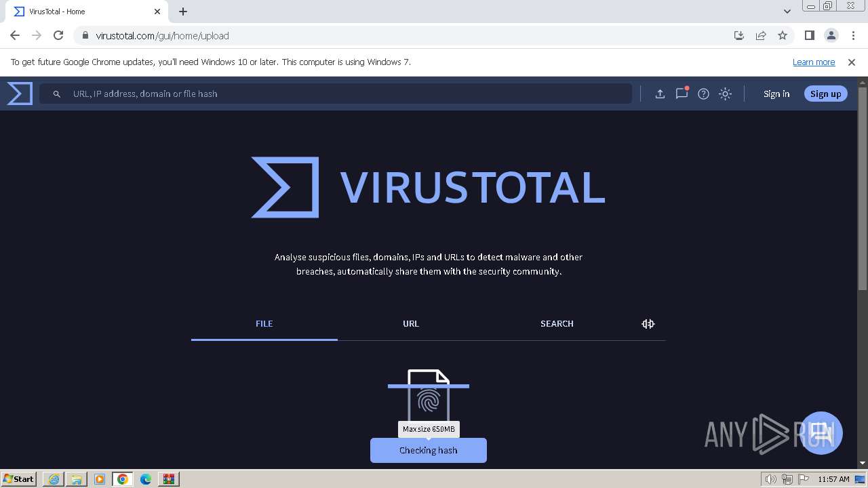Switch to the SEARCH tab
The width and height of the screenshot is (868, 488).
(557, 324)
